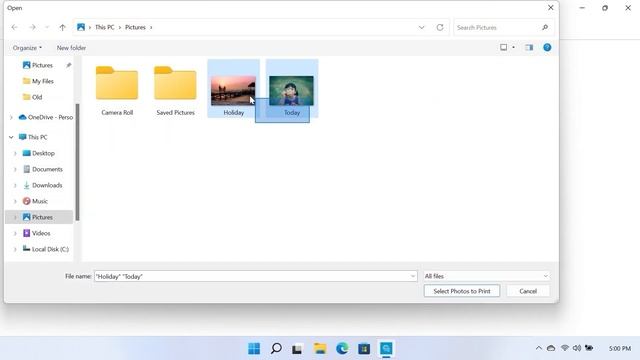Select Pictures under This PC
The height and width of the screenshot is (360, 640).
click(x=39, y=217)
